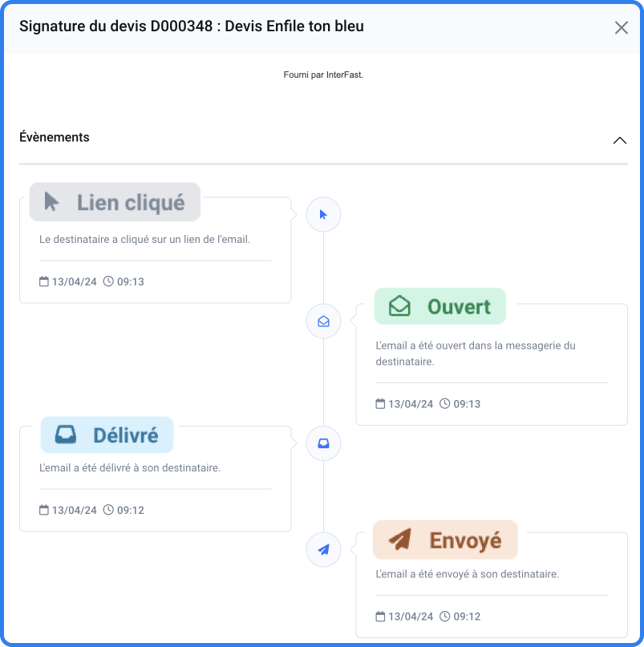Click the blue Délivré badge
The width and height of the screenshot is (644, 647).
point(107,435)
